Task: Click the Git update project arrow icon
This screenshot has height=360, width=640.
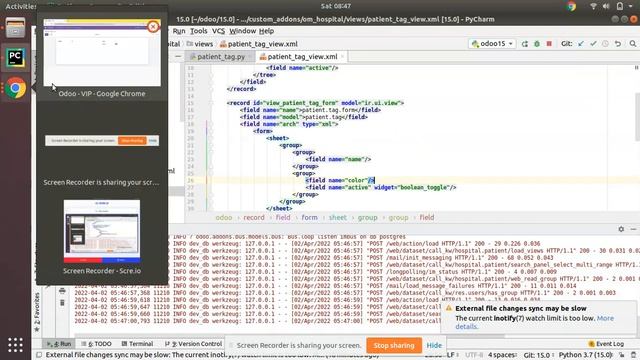Action: click(x=581, y=44)
